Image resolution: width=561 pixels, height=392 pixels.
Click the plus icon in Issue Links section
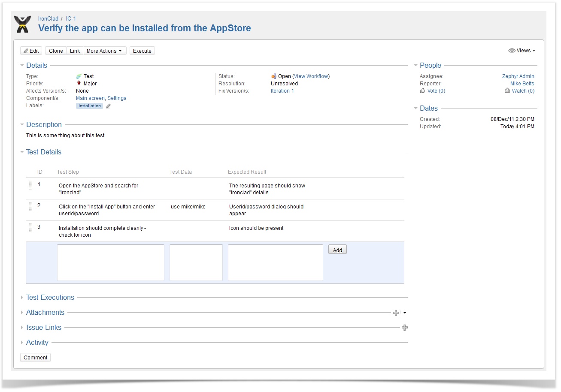pyautogui.click(x=404, y=328)
